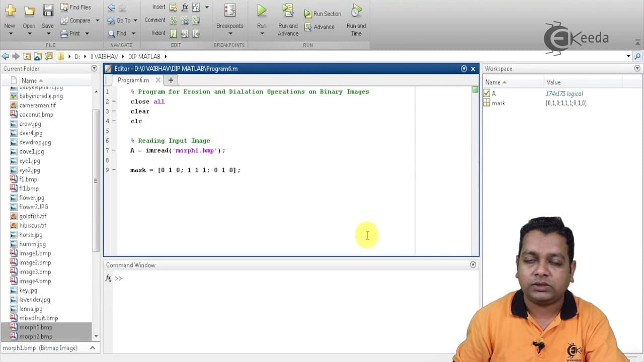Click the Run and Time icon
Screen dimensions: 644x362
click(356, 10)
